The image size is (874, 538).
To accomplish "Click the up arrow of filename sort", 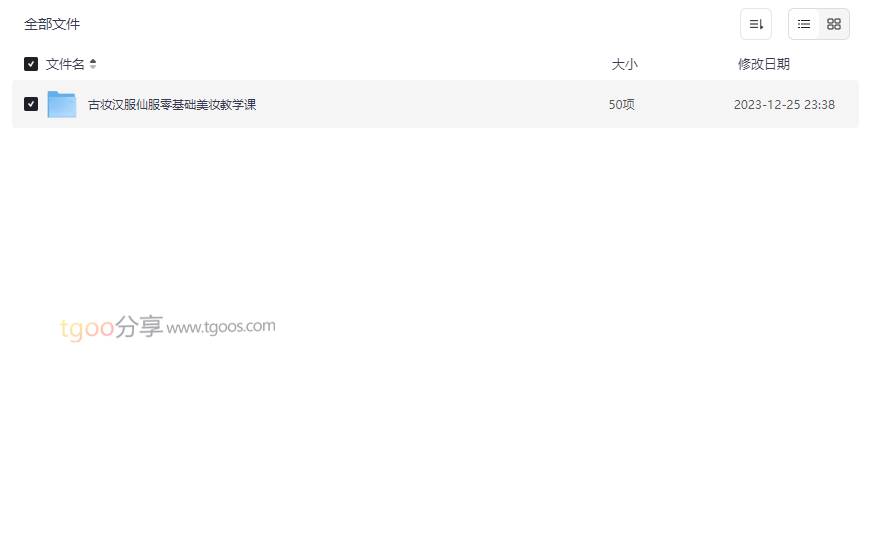I will pyautogui.click(x=93, y=61).
